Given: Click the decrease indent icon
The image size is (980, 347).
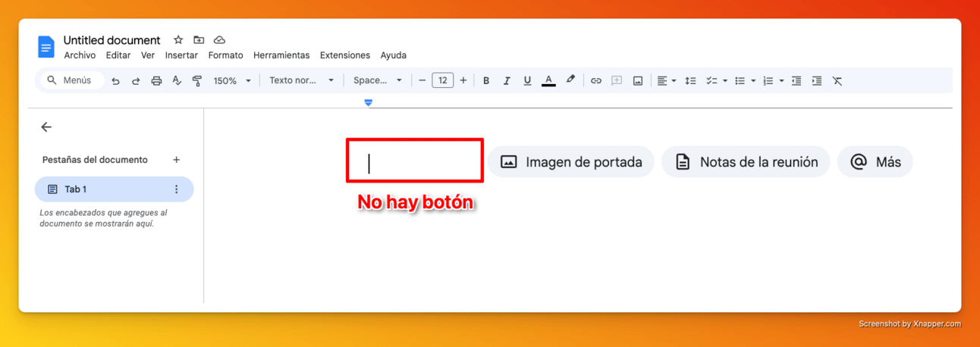Looking at the screenshot, I should coord(796,80).
